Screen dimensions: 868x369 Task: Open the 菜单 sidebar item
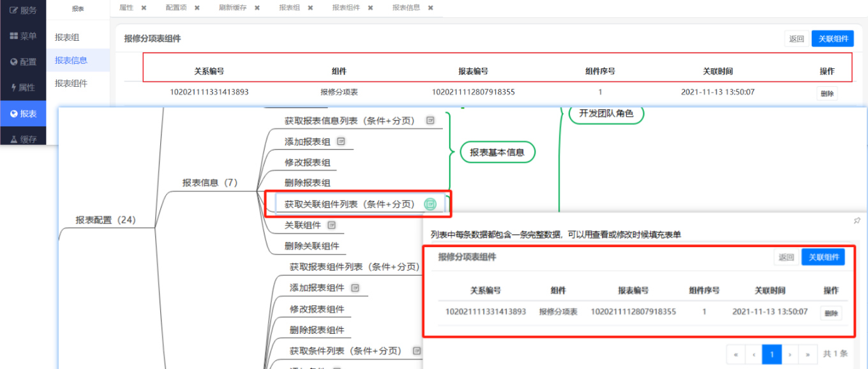click(x=23, y=36)
